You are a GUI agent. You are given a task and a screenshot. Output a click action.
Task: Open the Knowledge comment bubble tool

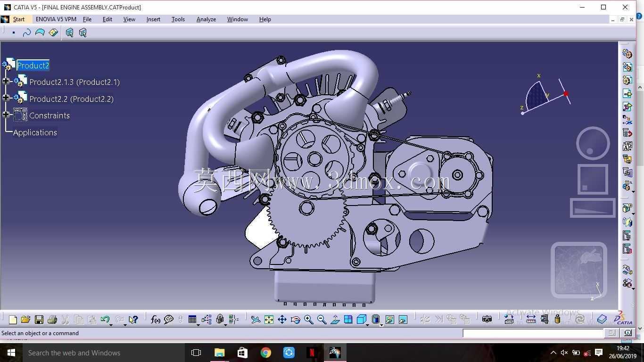[168, 320]
